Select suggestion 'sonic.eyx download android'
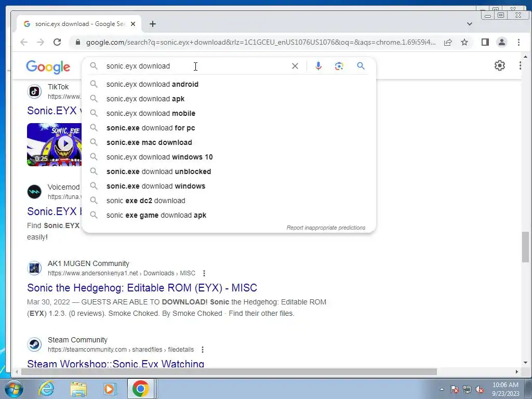This screenshot has width=532, height=399. (229, 84)
